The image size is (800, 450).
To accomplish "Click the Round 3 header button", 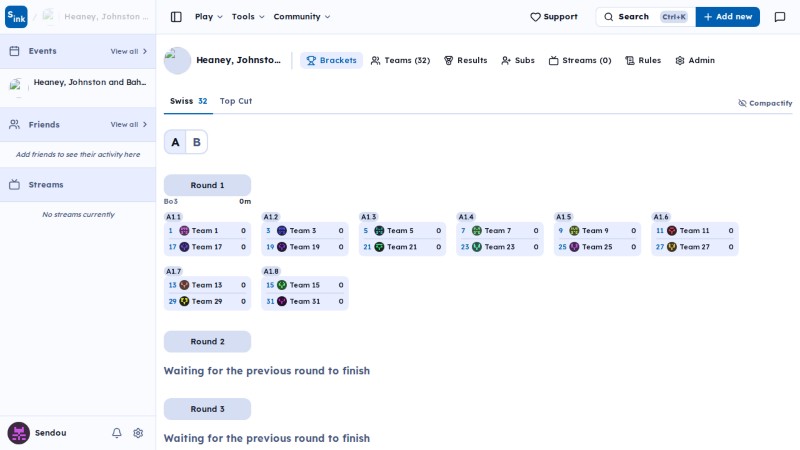I will [207, 409].
